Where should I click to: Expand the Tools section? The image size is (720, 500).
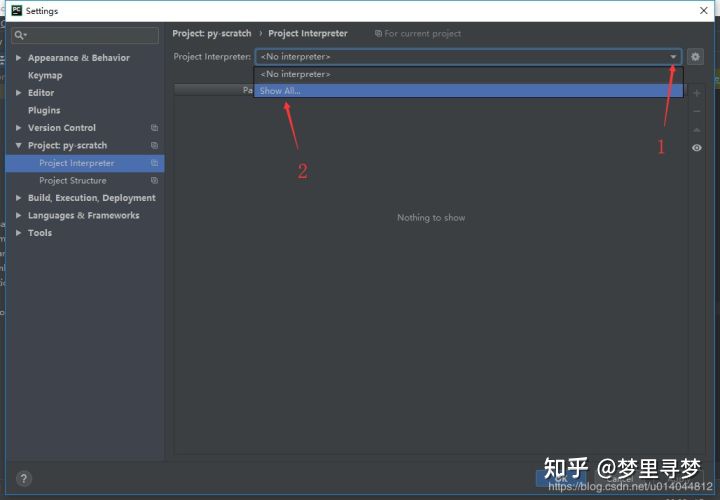pyautogui.click(x=18, y=233)
